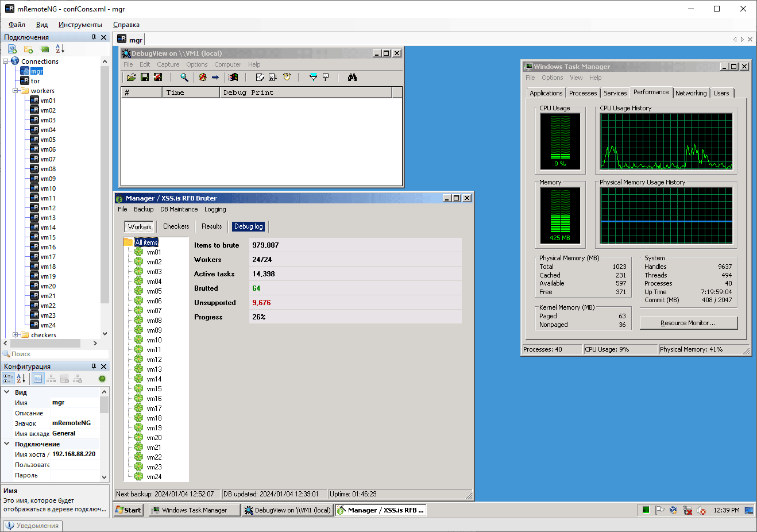Click the binoculars find icon in DebugView
Image resolution: width=757 pixels, height=532 pixels.
coord(352,77)
